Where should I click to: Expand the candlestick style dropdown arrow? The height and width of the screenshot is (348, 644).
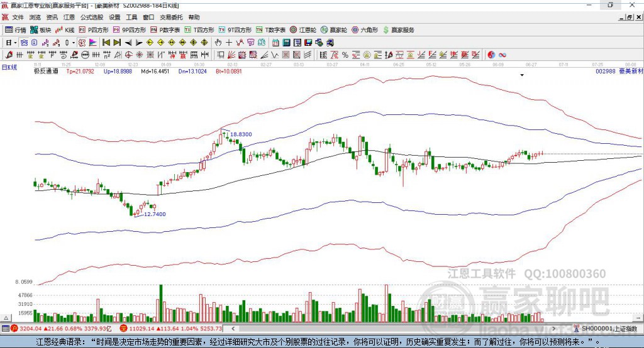click(74, 43)
